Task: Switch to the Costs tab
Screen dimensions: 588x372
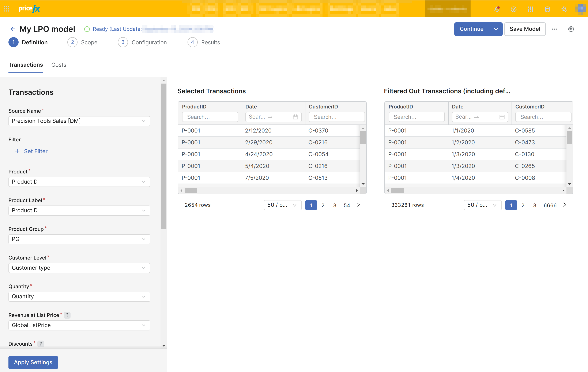Action: pyautogui.click(x=59, y=65)
